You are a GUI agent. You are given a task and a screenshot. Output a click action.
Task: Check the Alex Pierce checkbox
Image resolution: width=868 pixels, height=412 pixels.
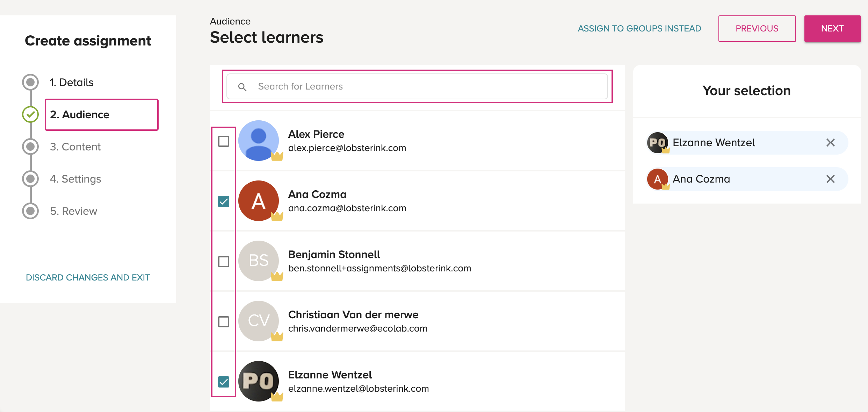coord(224,141)
